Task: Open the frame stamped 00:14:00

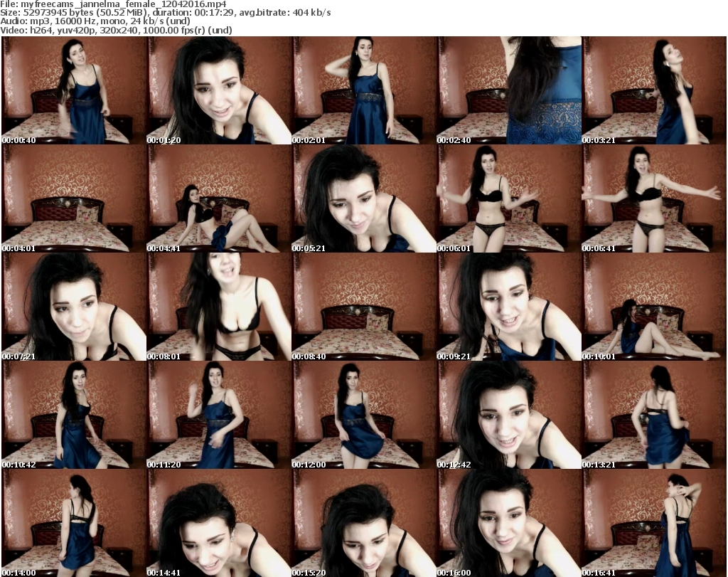Action: point(74,523)
